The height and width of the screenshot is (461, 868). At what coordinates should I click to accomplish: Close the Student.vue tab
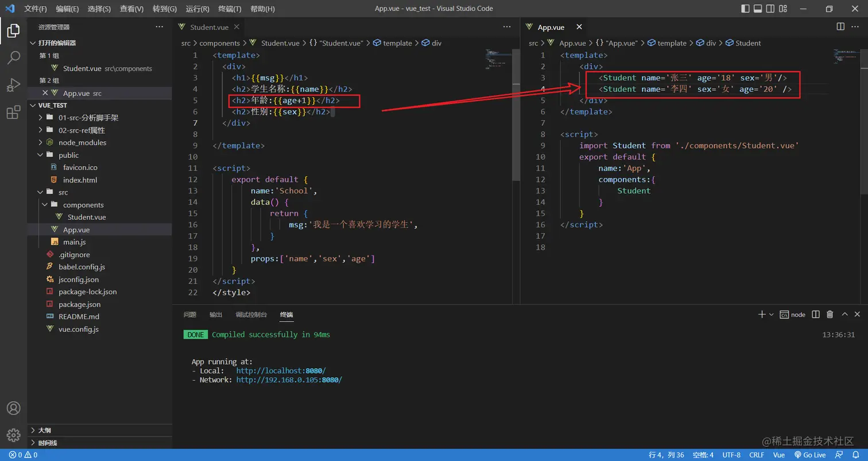[x=237, y=27]
